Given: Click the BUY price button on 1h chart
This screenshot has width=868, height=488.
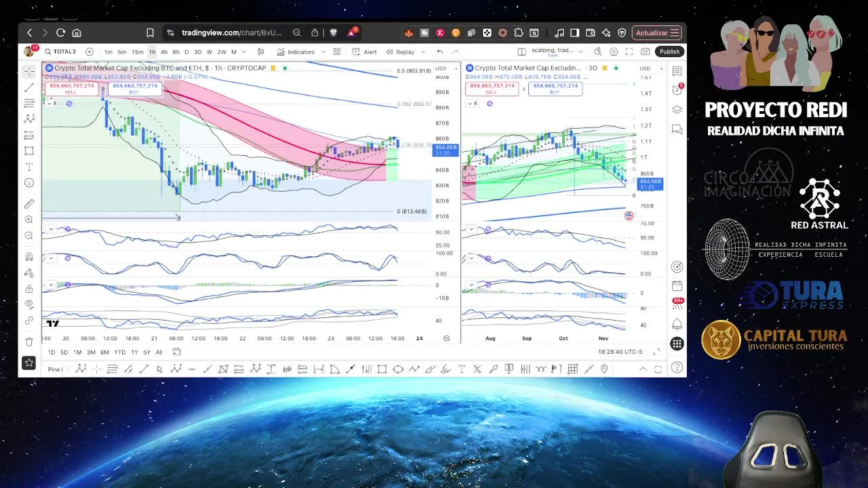Looking at the screenshot, I should tap(134, 88).
